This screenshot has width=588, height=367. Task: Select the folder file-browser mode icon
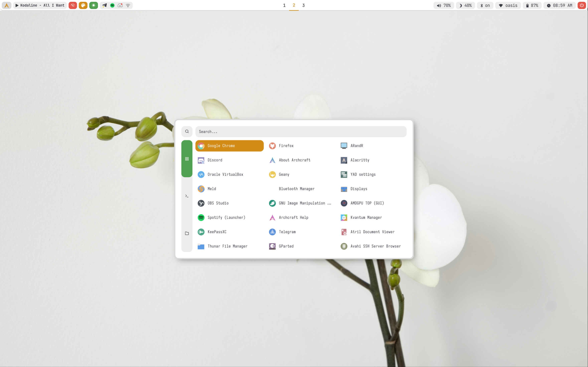pyautogui.click(x=187, y=233)
